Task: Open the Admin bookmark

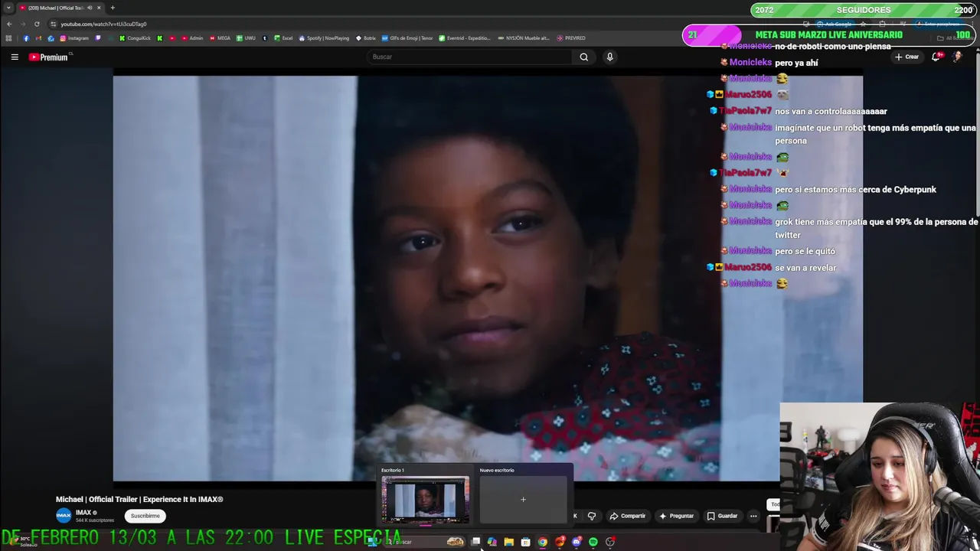Action: [x=192, y=38]
